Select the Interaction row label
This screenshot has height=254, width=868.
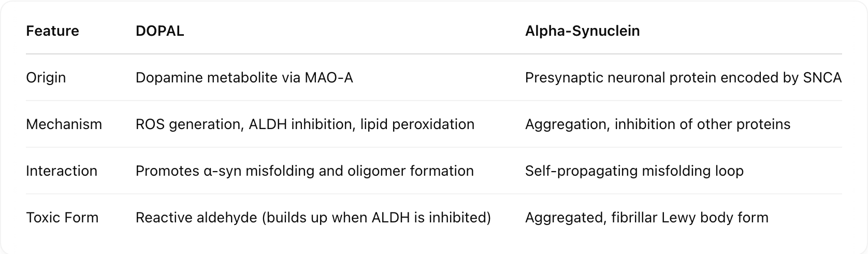pos(62,171)
